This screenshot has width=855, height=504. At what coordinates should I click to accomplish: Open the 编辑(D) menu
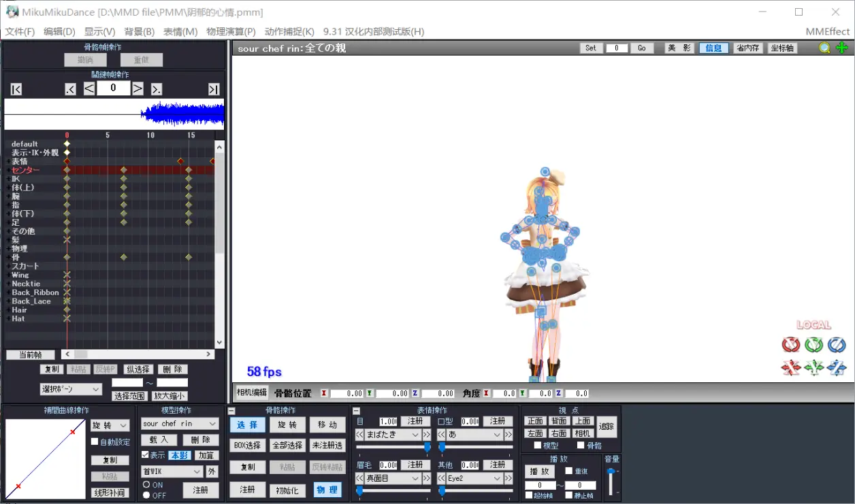(x=59, y=32)
